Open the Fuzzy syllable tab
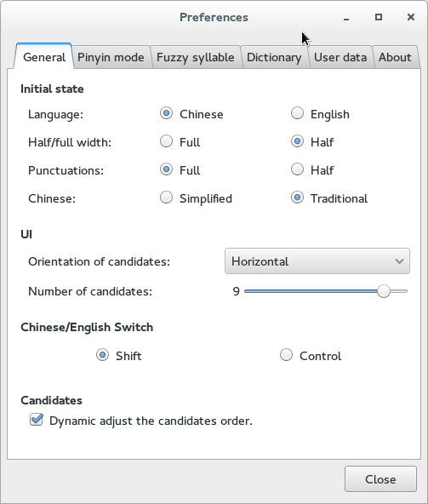 196,57
